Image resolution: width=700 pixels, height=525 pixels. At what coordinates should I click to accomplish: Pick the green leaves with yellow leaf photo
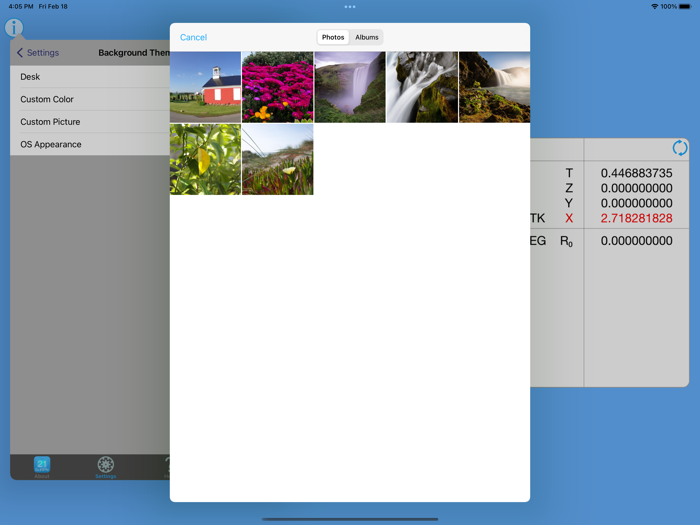pos(205,159)
